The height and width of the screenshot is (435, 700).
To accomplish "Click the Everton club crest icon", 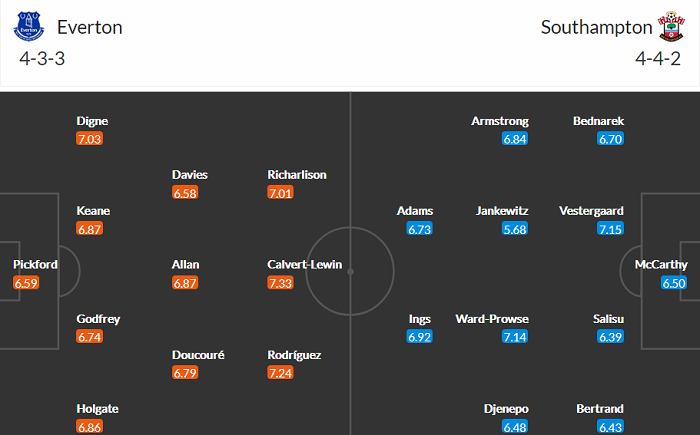I will 29,27.
